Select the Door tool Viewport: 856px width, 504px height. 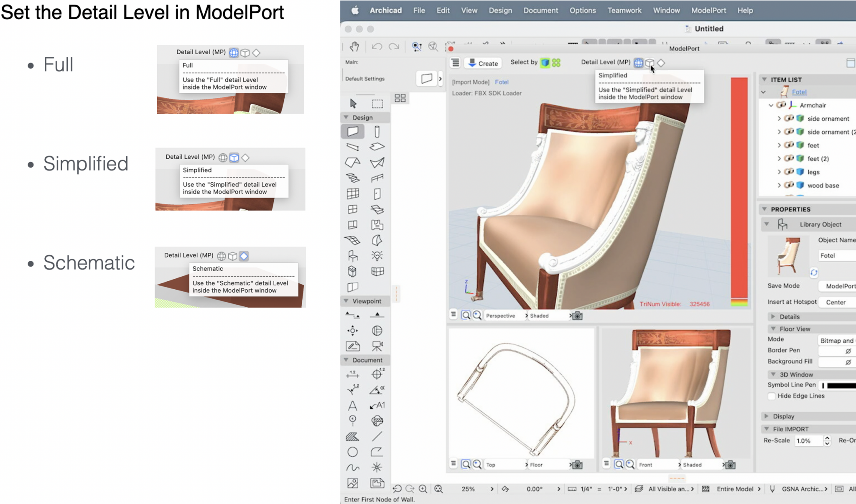coord(377,193)
